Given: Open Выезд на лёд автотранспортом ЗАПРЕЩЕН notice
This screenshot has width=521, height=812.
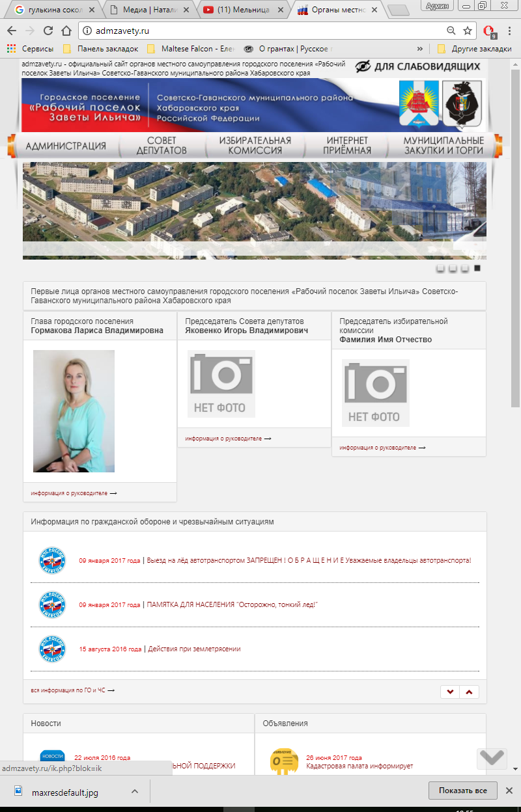Looking at the screenshot, I should tap(309, 560).
